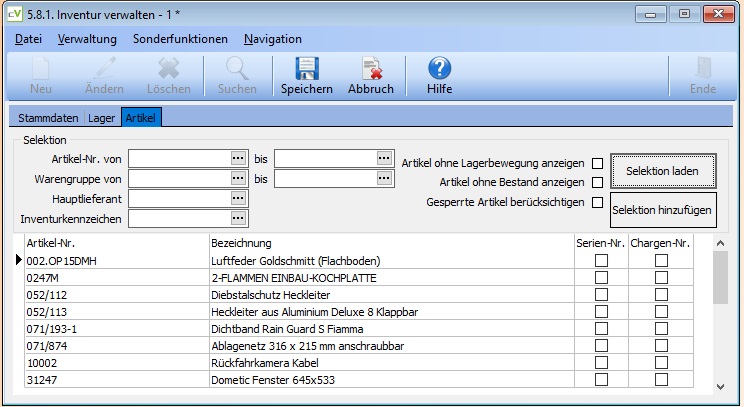Screen dimensions: 744x407
Task: Open lookup for Artikel-Nr. von field
Action: [238, 158]
